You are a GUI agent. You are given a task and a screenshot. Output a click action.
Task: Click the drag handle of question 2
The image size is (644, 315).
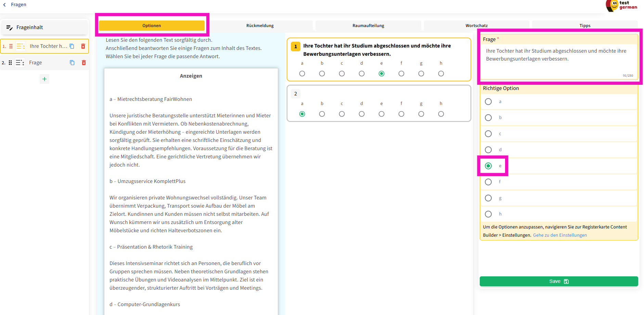(10, 63)
